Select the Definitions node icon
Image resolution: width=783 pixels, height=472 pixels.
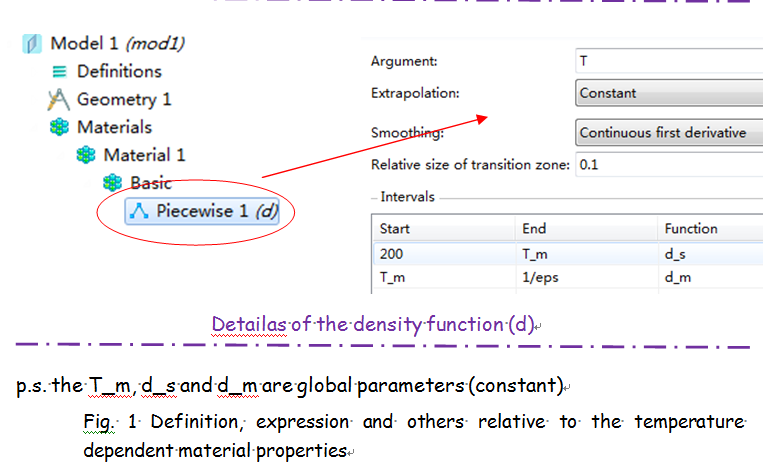[60, 71]
